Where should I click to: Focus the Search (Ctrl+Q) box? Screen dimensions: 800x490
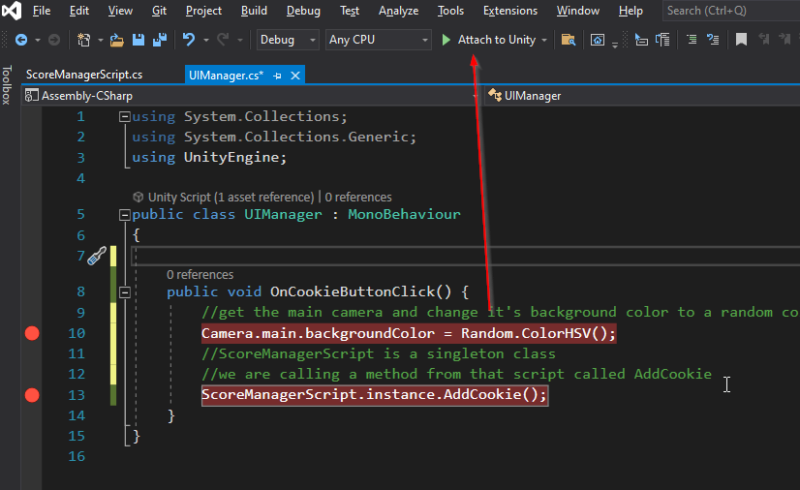click(x=731, y=11)
